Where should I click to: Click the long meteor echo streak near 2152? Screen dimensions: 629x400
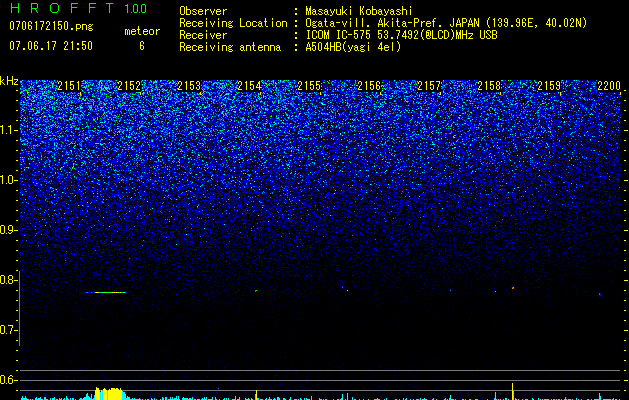pyautogui.click(x=106, y=292)
